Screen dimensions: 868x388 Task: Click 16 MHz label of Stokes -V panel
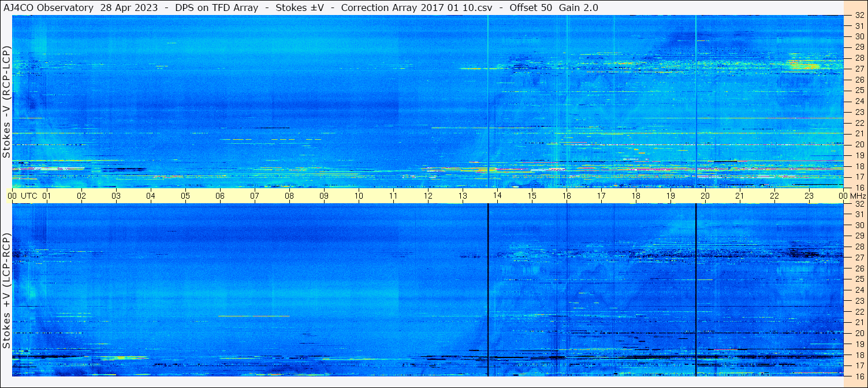click(859, 187)
